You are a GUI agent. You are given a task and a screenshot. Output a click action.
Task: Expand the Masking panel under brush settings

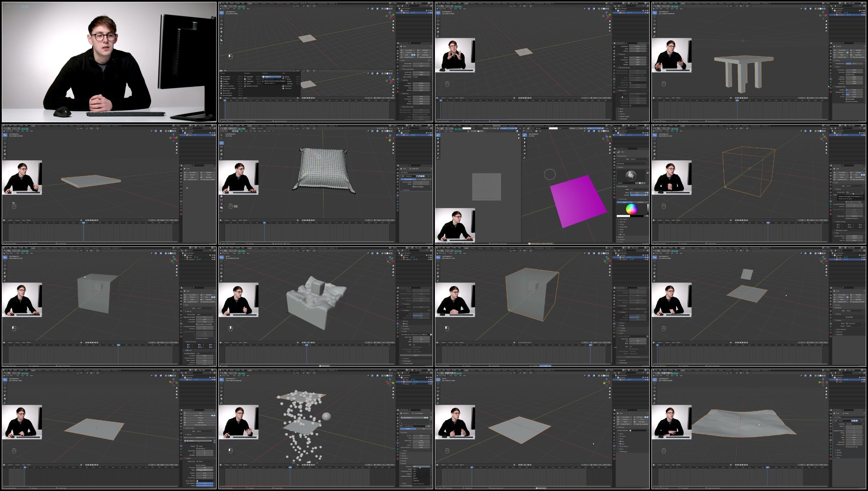621,237
